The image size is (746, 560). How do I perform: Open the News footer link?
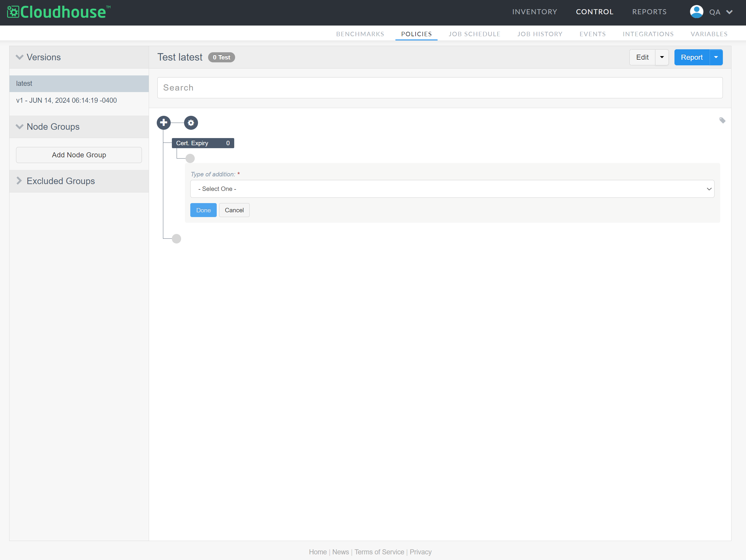point(340,552)
